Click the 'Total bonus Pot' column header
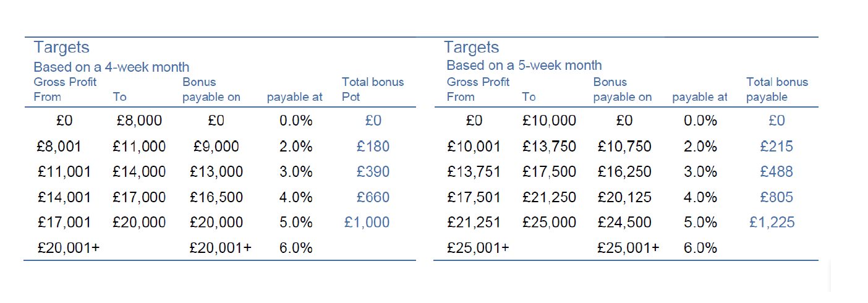The image size is (868, 303). point(373,90)
